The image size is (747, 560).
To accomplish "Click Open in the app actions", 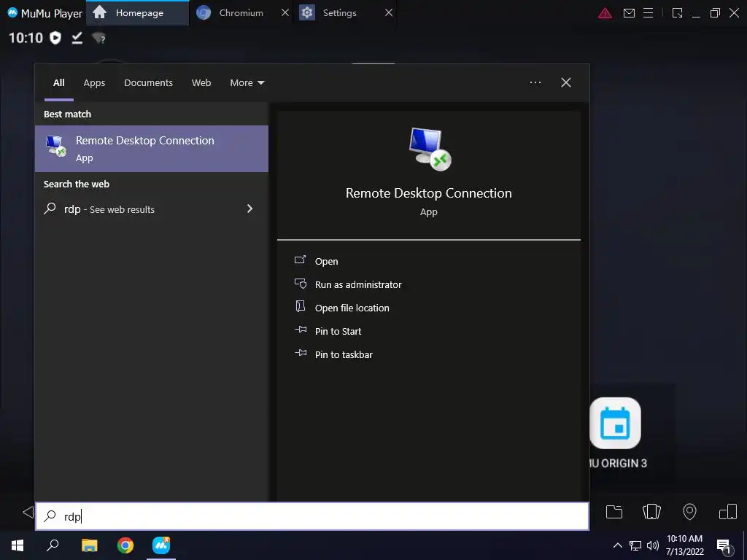I will click(x=326, y=261).
